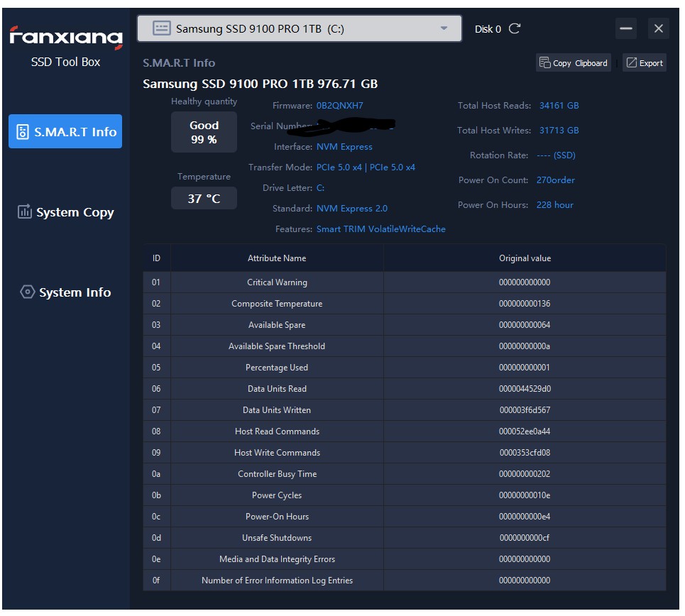The width and height of the screenshot is (685, 616).
Task: Click the clipboard icon in Copy Clipboard
Action: (x=544, y=62)
